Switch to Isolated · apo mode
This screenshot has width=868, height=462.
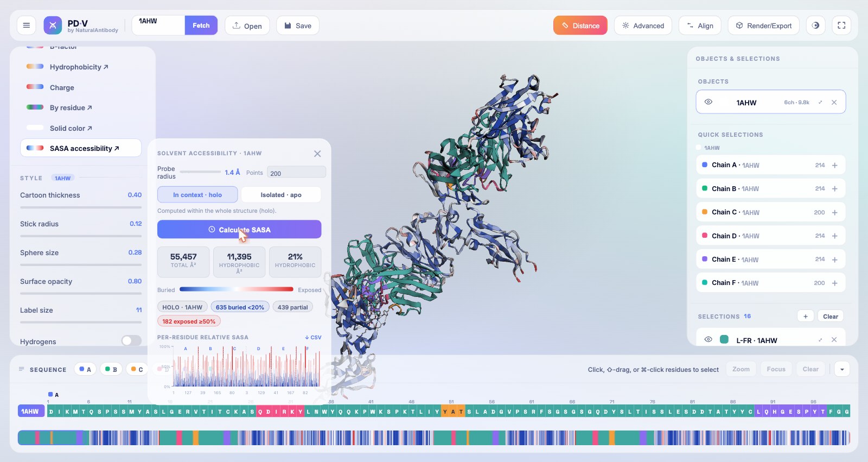coord(281,195)
